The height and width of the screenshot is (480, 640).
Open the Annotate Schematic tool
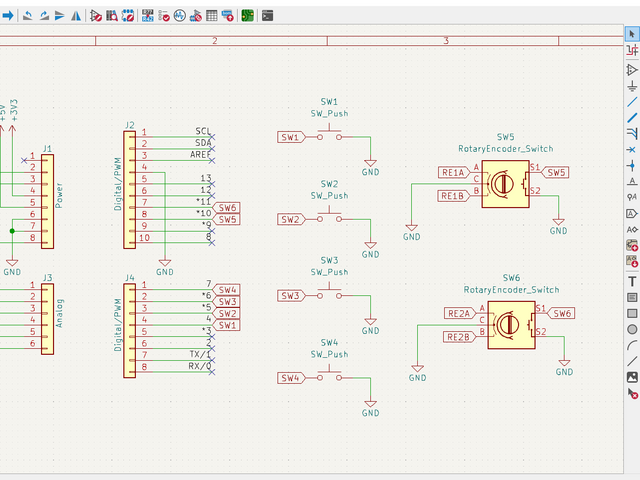pos(147,16)
